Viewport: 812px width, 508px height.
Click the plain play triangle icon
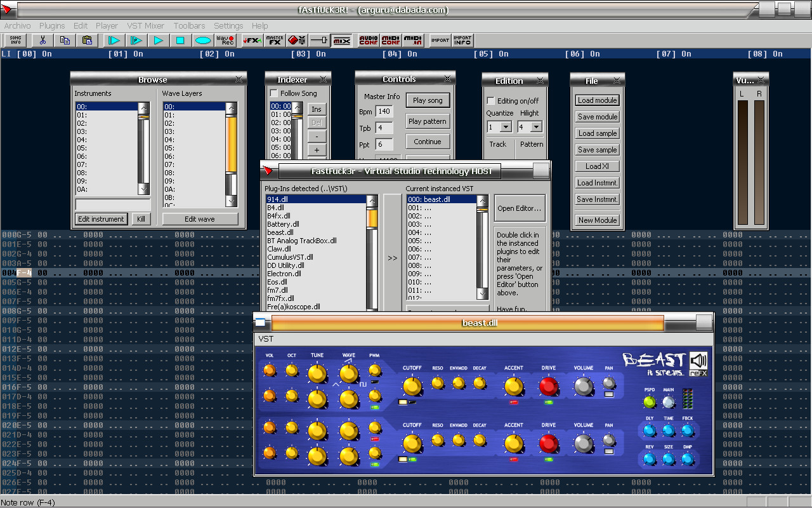point(159,40)
